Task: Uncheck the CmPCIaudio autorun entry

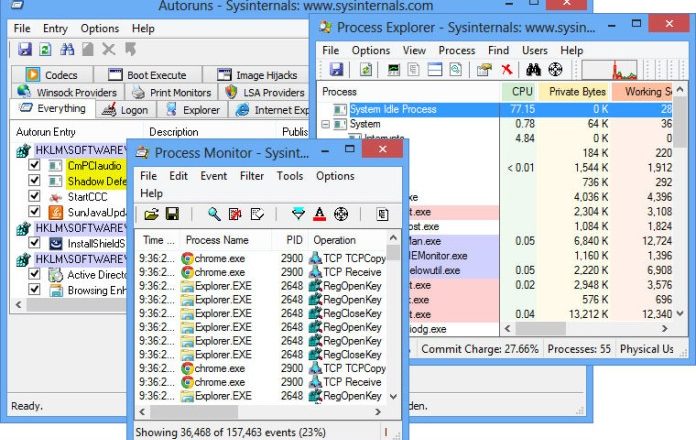Action: [35, 166]
